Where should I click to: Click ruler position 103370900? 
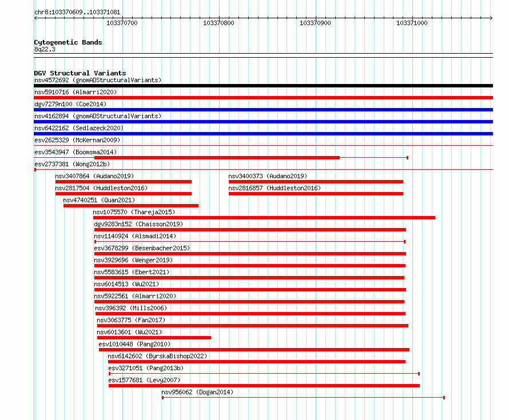click(315, 23)
